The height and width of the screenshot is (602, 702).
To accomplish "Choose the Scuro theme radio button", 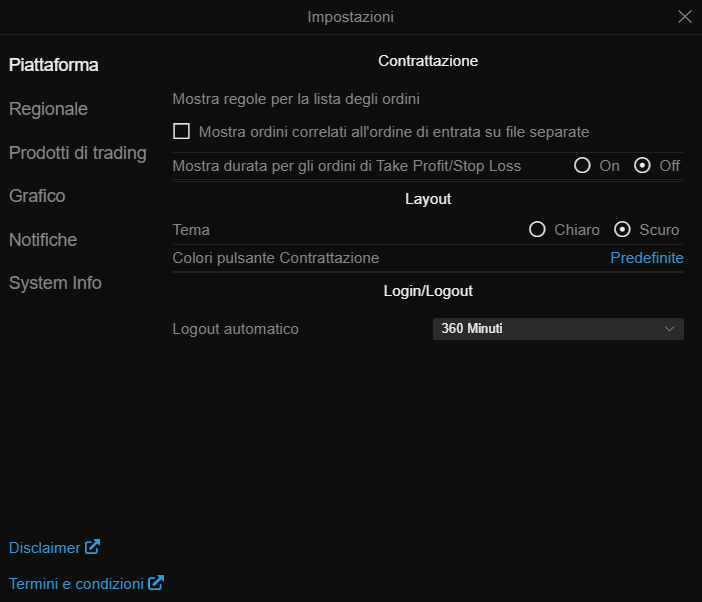I will tap(622, 230).
